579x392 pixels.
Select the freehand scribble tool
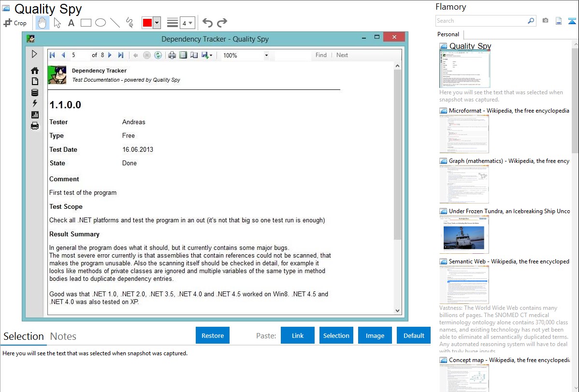click(130, 23)
